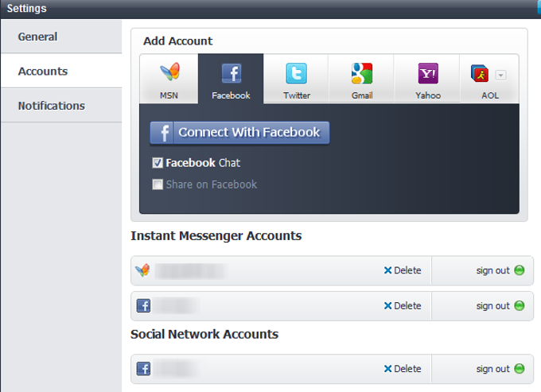Switch to the Notifications settings tab
541x392 pixels.
click(x=61, y=106)
